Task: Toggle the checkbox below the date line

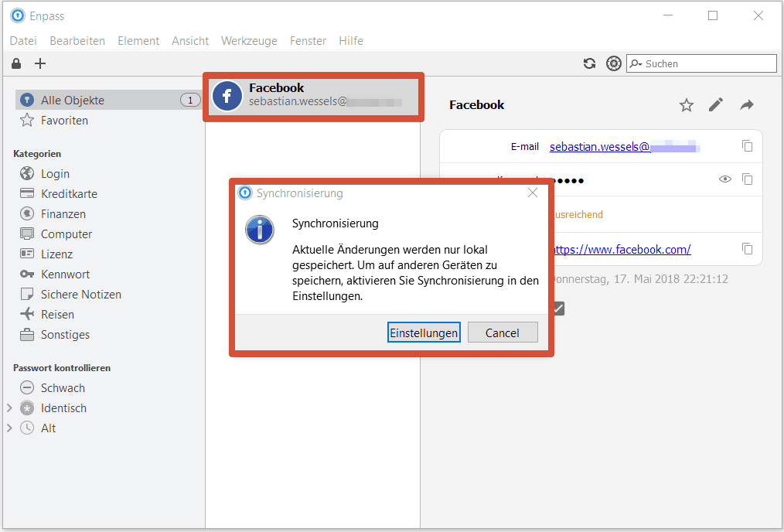Action: point(558,309)
